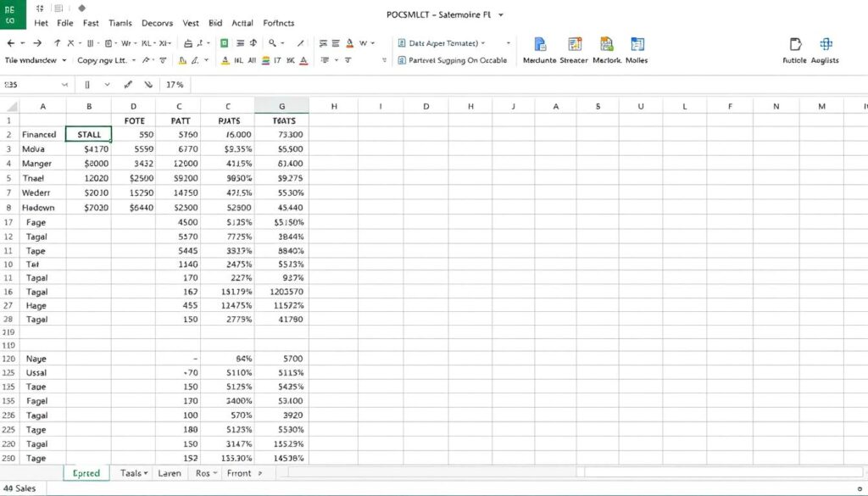The image size is (868, 496).
Task: Select column G header
Action: (x=281, y=106)
